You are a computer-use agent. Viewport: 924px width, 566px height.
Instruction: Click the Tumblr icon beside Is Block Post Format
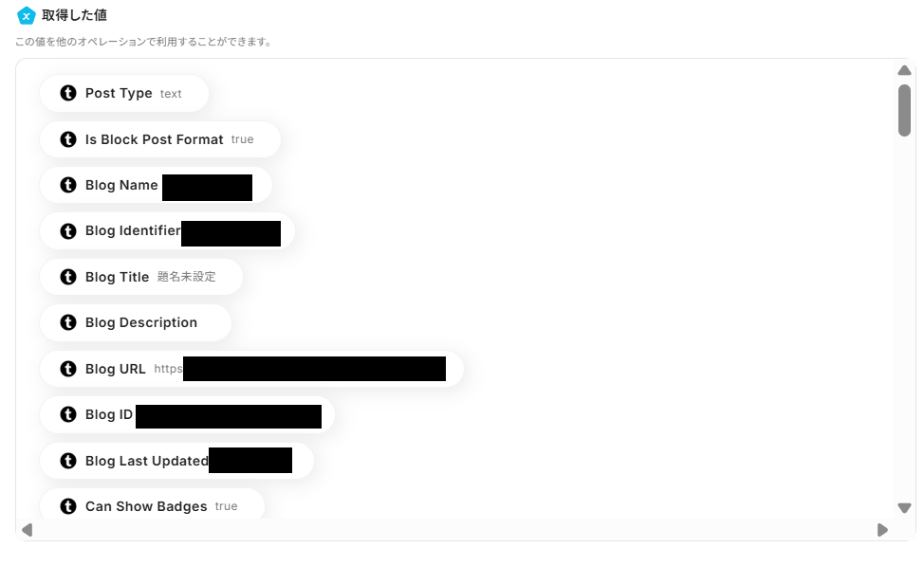click(x=68, y=139)
